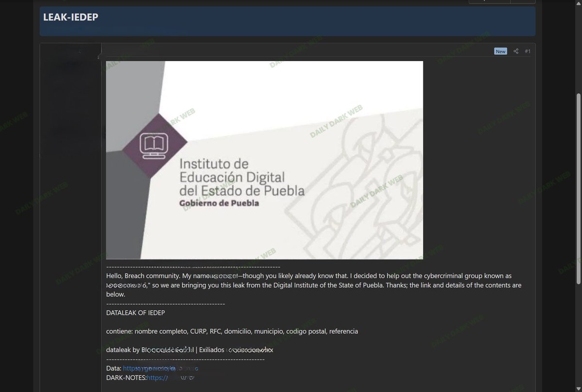Open the #1 post permalink

pyautogui.click(x=528, y=51)
